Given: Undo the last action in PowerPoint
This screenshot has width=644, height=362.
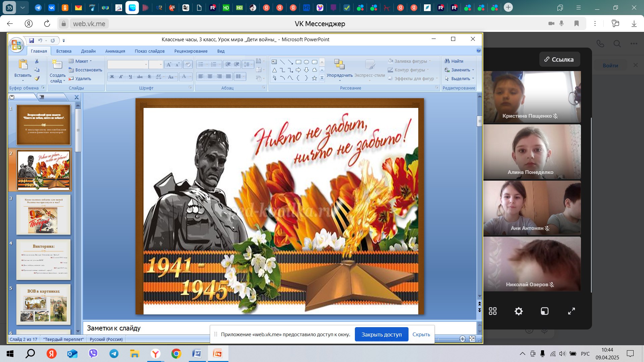Looking at the screenshot, I should click(40, 41).
